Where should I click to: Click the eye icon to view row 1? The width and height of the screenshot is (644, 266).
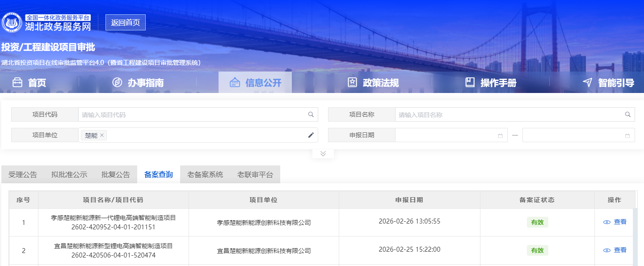pyautogui.click(x=606, y=222)
